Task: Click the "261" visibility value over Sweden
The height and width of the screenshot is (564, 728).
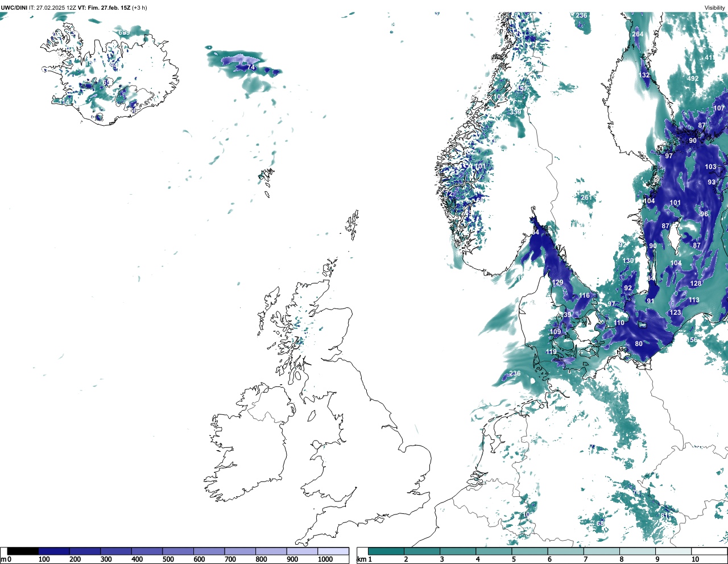Action: pos(586,197)
